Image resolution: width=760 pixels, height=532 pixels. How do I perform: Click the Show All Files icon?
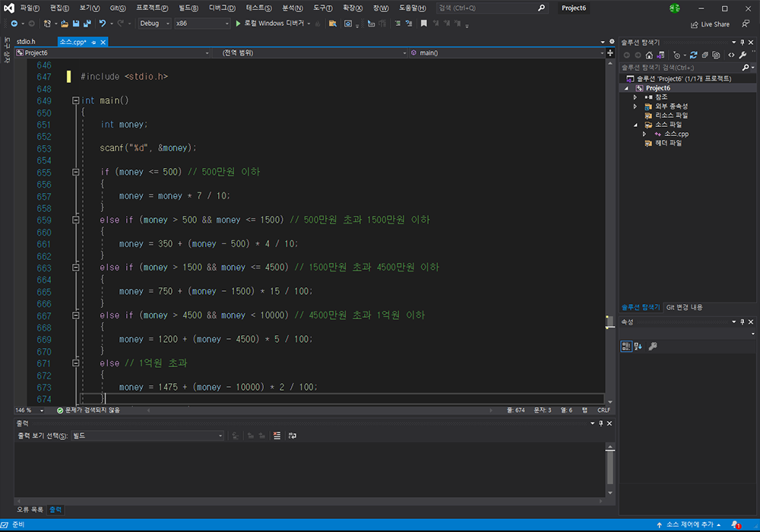716,55
